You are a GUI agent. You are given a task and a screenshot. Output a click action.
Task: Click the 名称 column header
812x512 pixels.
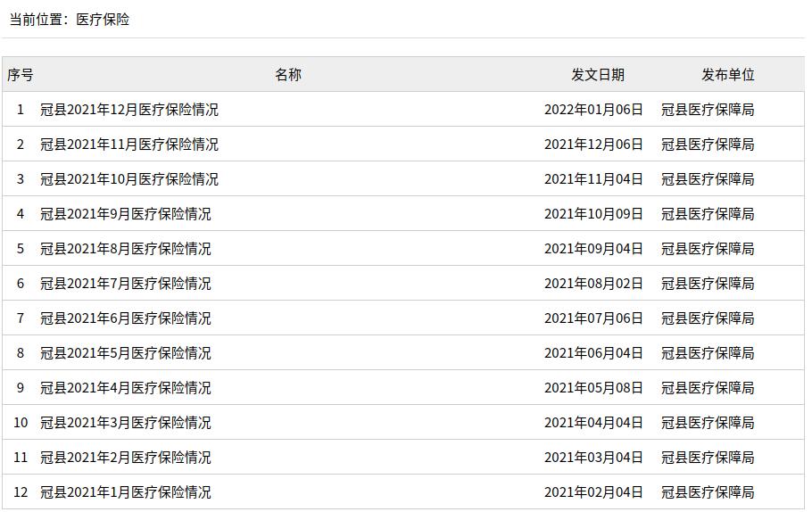click(288, 75)
